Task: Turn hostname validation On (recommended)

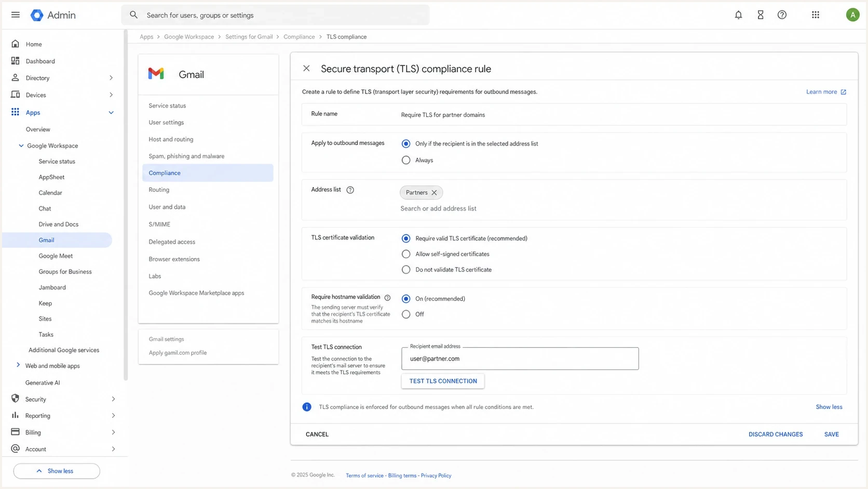Action: tap(406, 299)
